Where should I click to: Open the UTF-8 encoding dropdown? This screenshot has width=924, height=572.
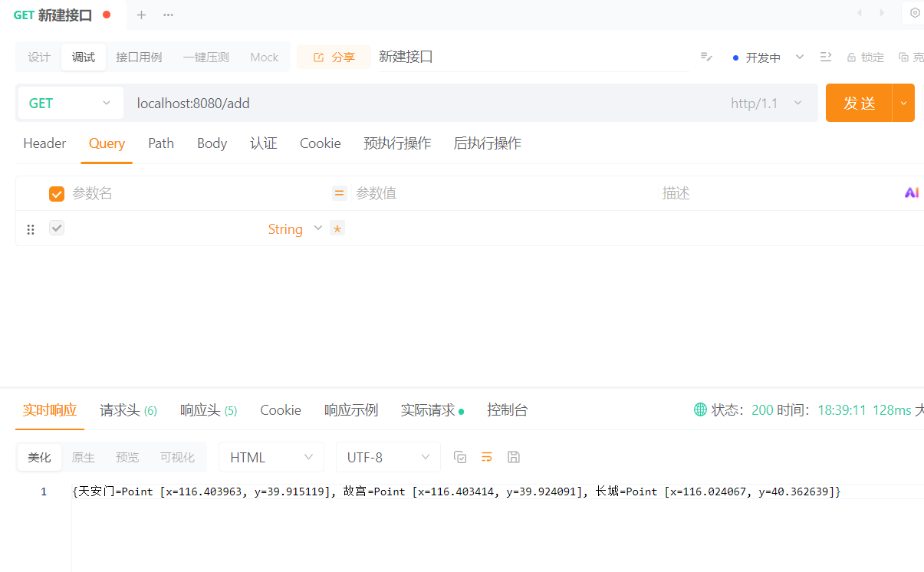point(388,457)
